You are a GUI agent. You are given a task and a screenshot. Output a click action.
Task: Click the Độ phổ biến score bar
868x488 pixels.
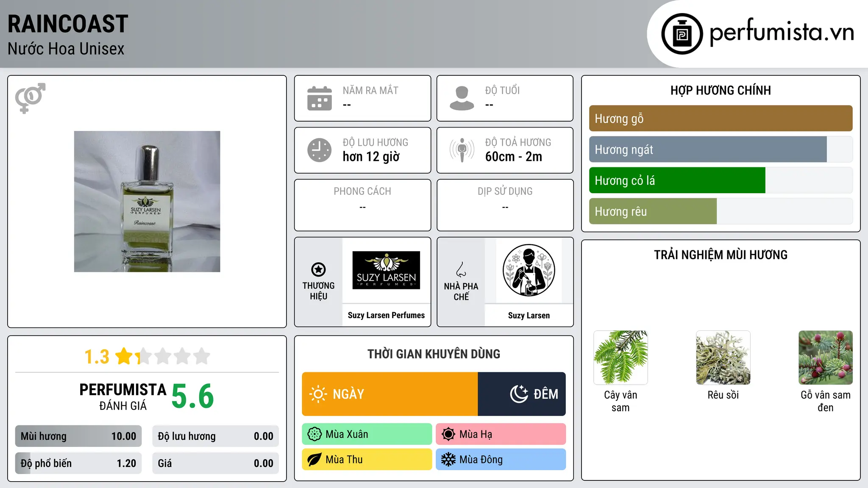pyautogui.click(x=78, y=463)
